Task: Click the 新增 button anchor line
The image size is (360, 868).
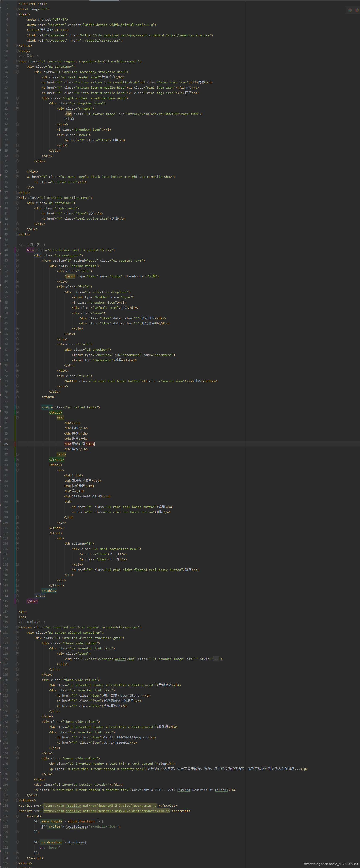Action: pyautogui.click(x=135, y=570)
